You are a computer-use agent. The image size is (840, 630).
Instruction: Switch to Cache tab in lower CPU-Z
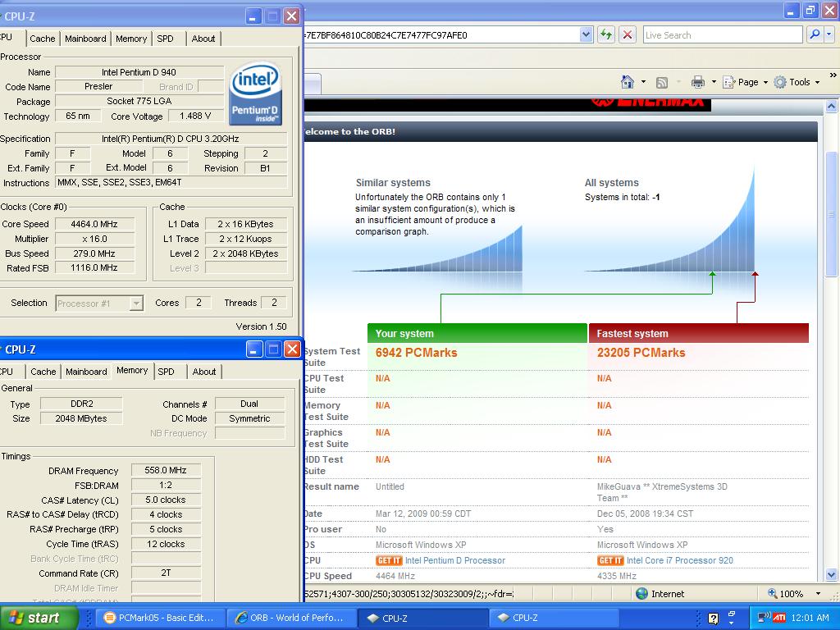tap(43, 372)
